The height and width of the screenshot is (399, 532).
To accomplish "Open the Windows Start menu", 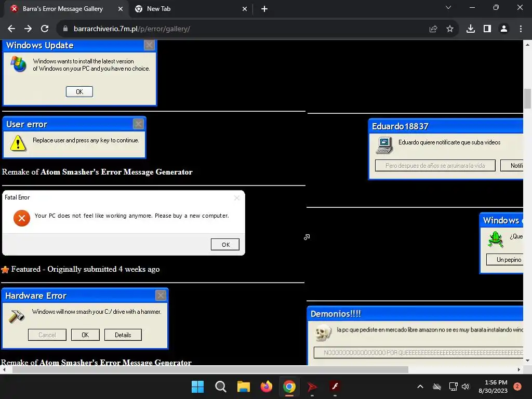I will coord(197,387).
